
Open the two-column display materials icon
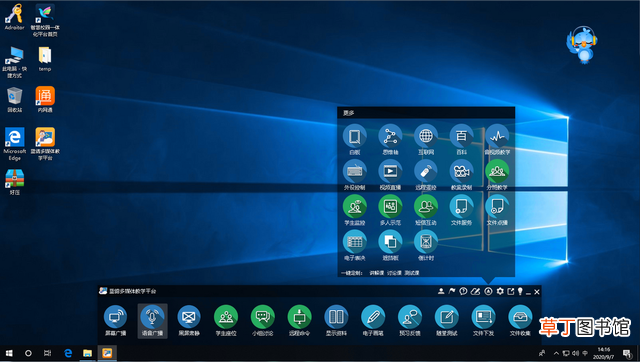[336, 317]
